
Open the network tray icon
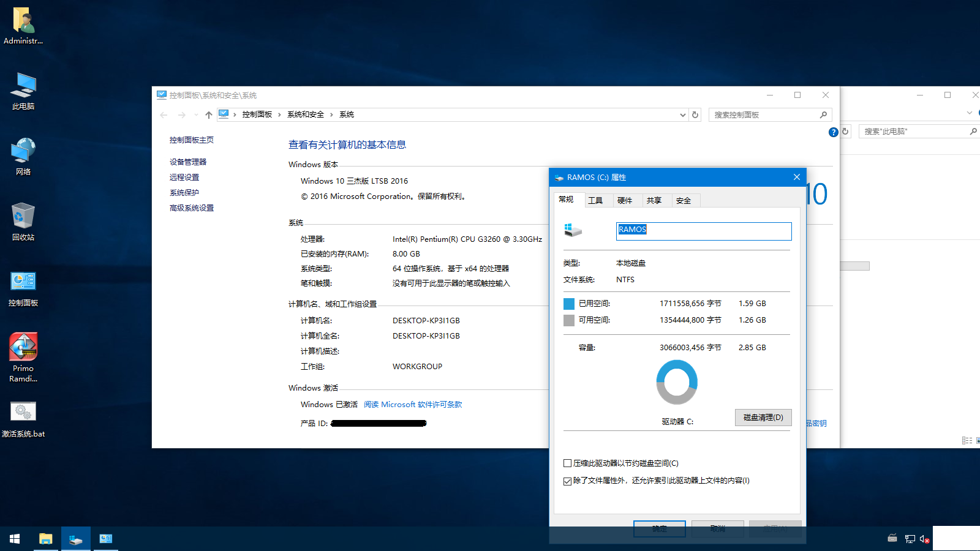910,539
